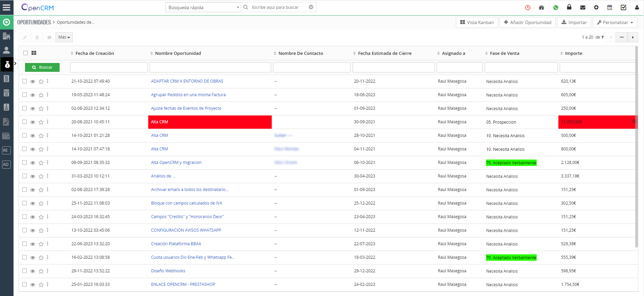
Task: Open the tasks checkmark icon
Action: point(623,7)
